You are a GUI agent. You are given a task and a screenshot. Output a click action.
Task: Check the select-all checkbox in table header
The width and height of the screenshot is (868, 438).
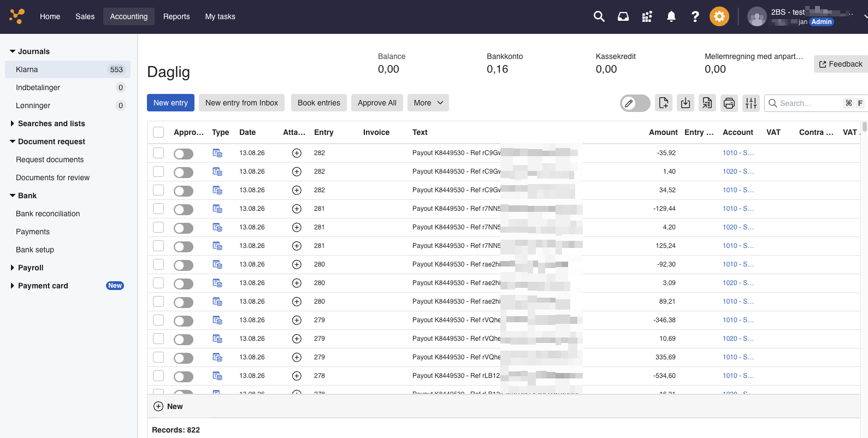tap(158, 132)
